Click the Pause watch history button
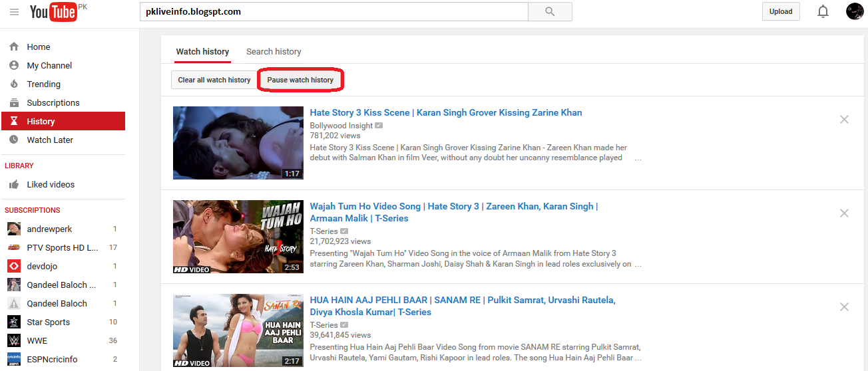Image resolution: width=868 pixels, height=371 pixels. pos(300,80)
